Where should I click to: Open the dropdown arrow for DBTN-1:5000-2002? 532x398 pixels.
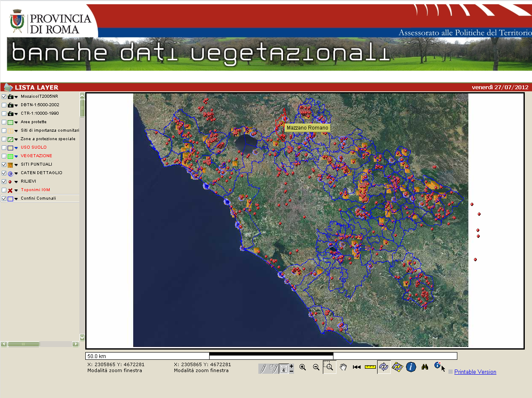16,106
